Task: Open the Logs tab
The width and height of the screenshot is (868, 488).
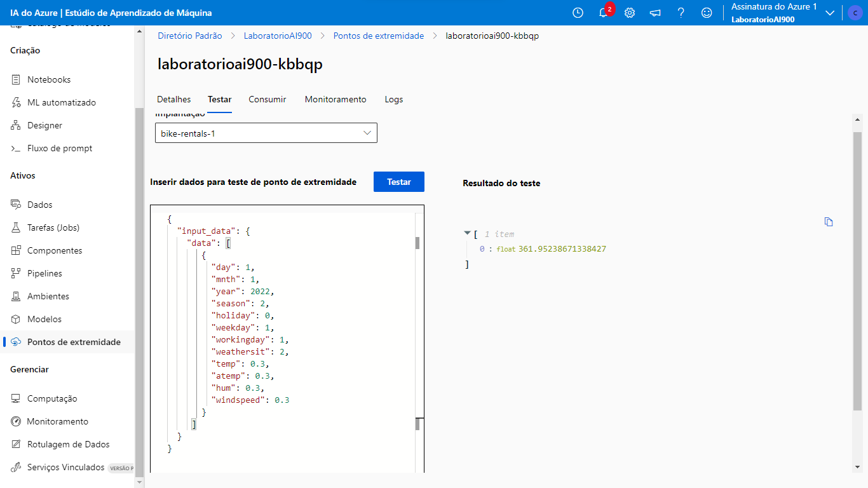Action: pos(394,99)
